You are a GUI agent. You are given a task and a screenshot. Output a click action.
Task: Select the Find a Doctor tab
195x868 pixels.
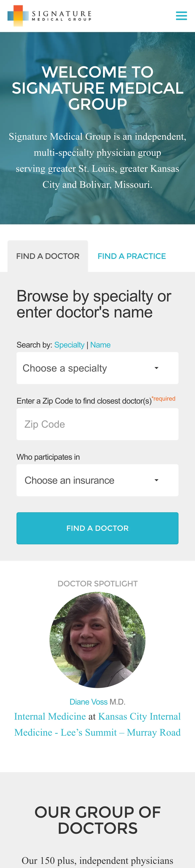pos(48,256)
